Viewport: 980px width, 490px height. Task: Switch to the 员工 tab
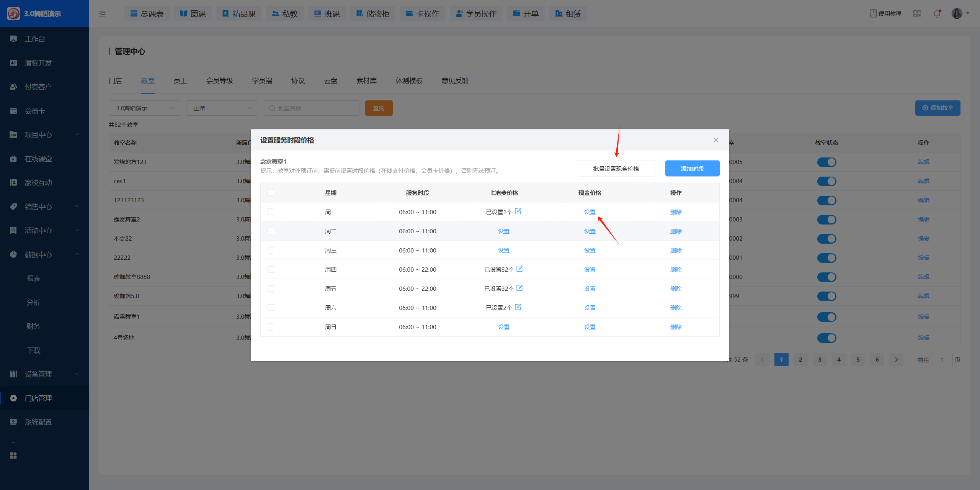point(180,80)
